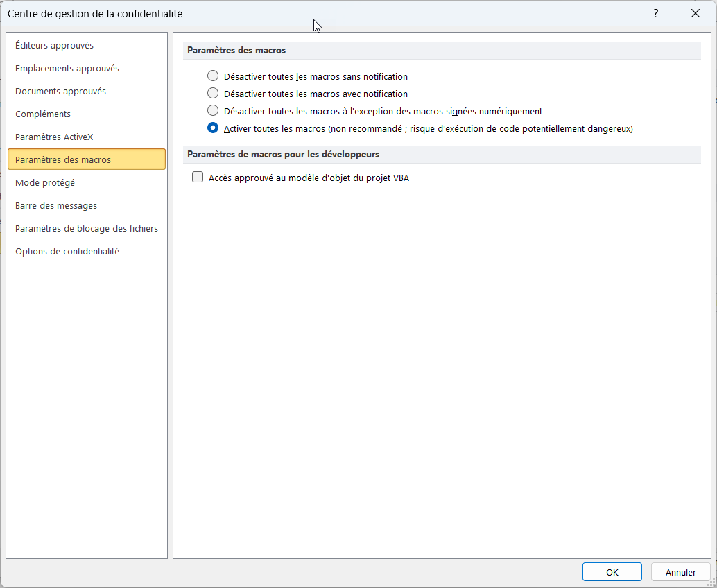Screen dimensions: 717x588
Task: Enable Accès approuvé au modèle d'objet VBA
Action: coord(198,178)
